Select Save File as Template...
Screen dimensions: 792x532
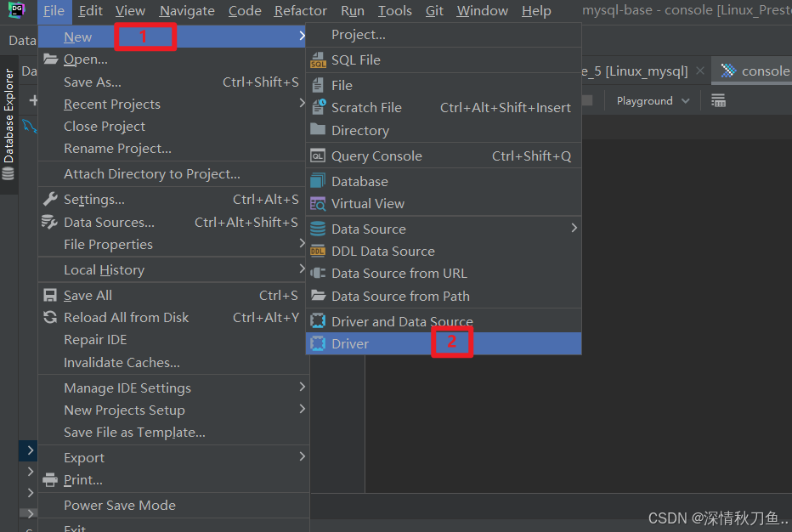pyautogui.click(x=173, y=433)
